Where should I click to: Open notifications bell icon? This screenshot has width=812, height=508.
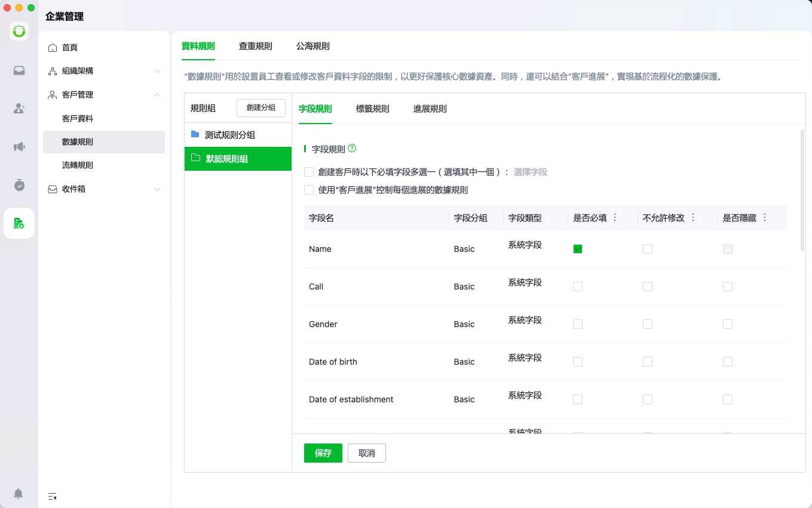point(19,494)
